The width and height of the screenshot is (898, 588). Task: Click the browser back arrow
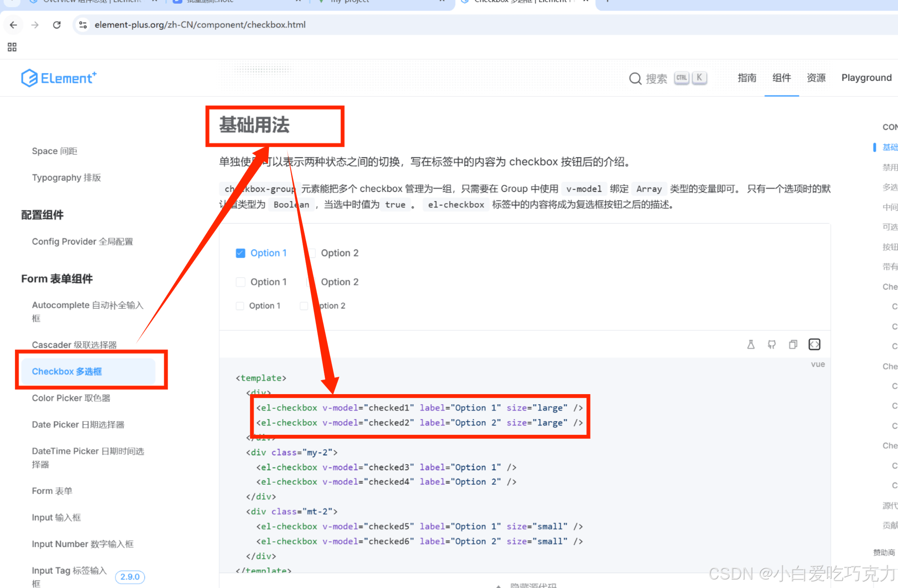(x=13, y=25)
